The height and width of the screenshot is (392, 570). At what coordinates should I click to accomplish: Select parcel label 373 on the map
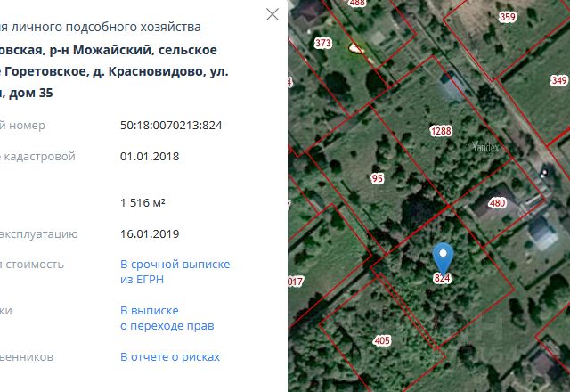click(x=322, y=44)
